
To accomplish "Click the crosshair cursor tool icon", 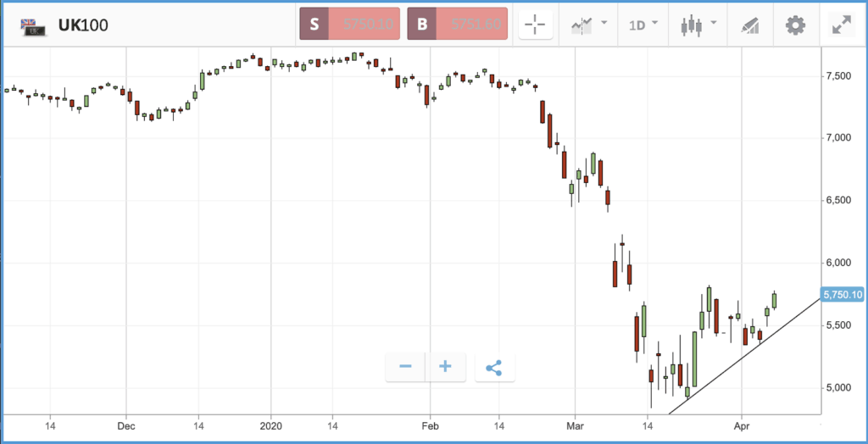I will (536, 25).
